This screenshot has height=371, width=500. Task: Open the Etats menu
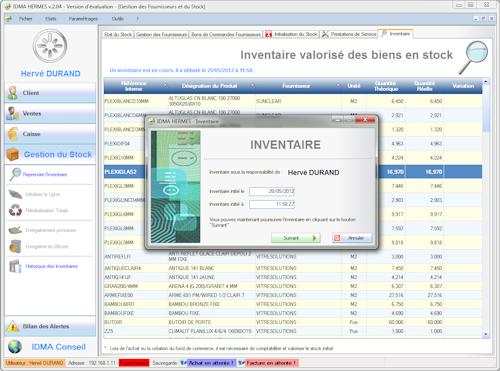(x=51, y=19)
